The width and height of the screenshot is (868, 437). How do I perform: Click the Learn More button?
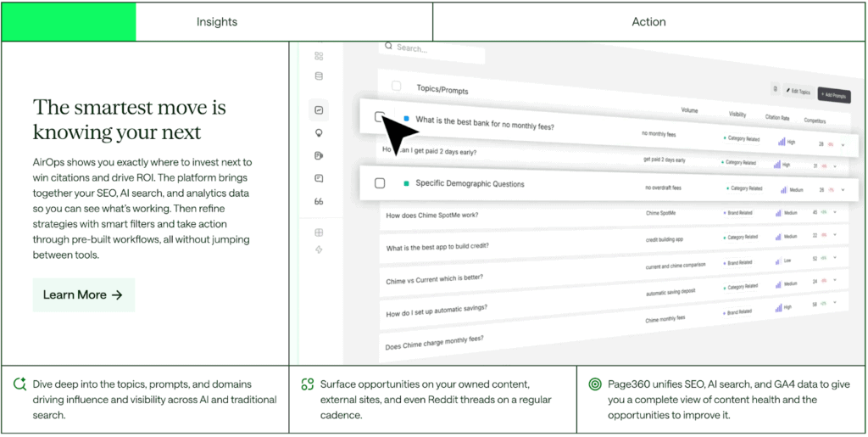tap(83, 295)
